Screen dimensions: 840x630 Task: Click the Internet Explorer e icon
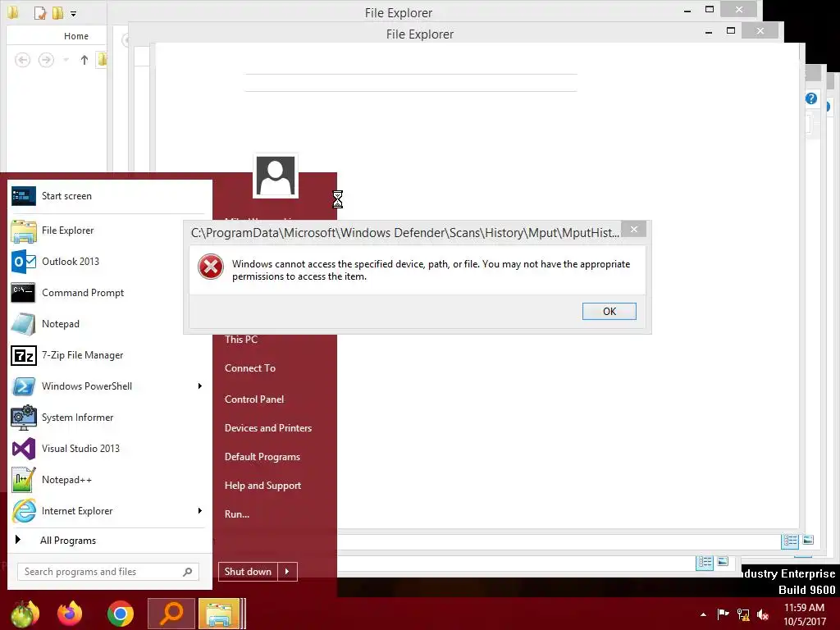pos(24,511)
